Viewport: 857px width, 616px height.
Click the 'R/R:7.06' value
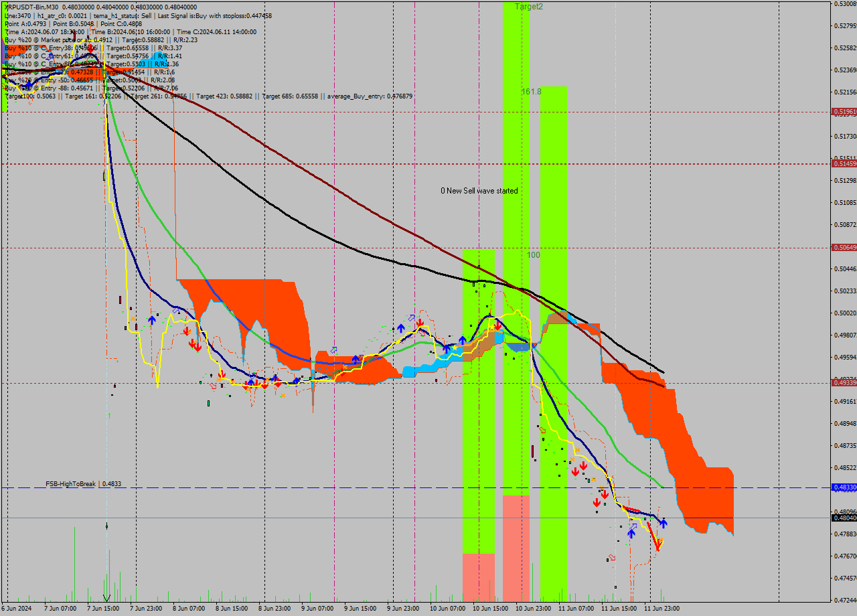coord(165,88)
